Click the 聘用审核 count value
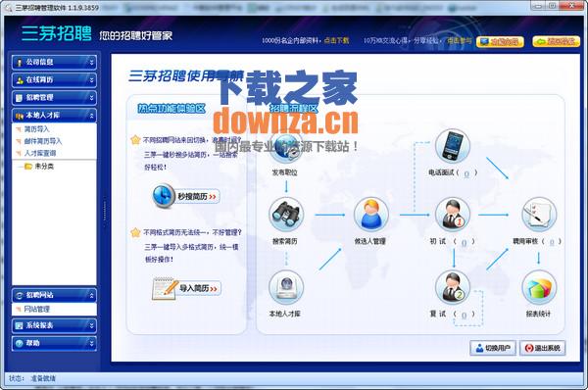The image size is (588, 390). [552, 242]
